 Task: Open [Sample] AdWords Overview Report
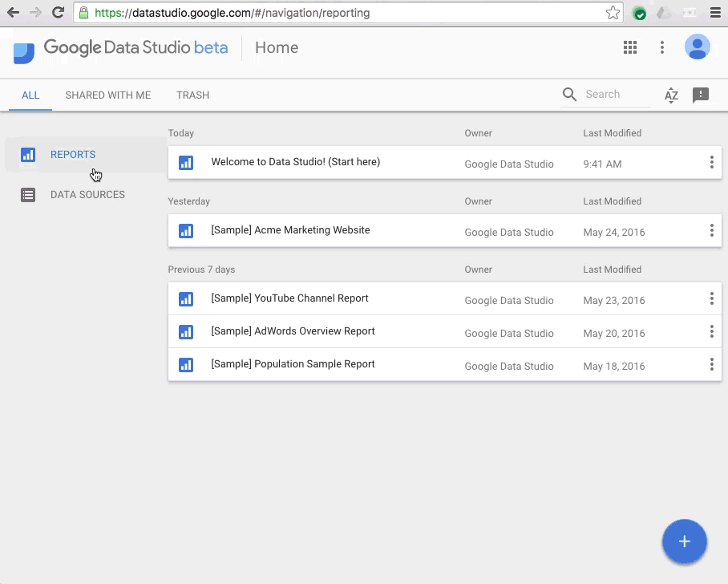293,331
